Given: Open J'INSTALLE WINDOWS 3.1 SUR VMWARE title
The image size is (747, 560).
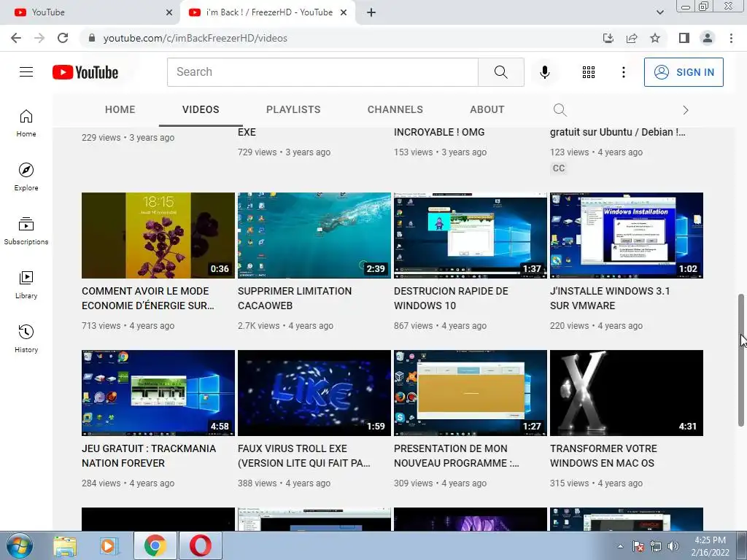Looking at the screenshot, I should tap(610, 298).
